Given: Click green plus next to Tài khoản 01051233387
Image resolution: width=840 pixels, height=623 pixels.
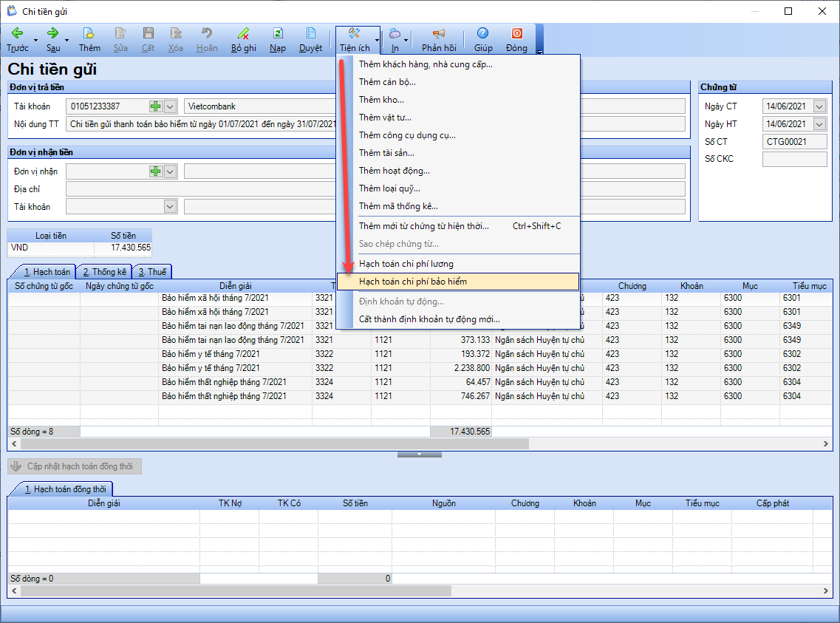Looking at the screenshot, I should 156,106.
